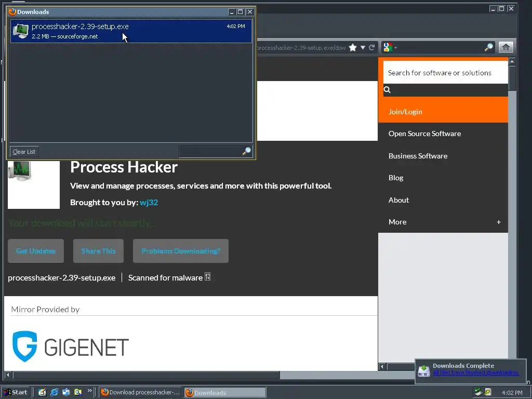Open Open Source Software menu item

coord(424,134)
